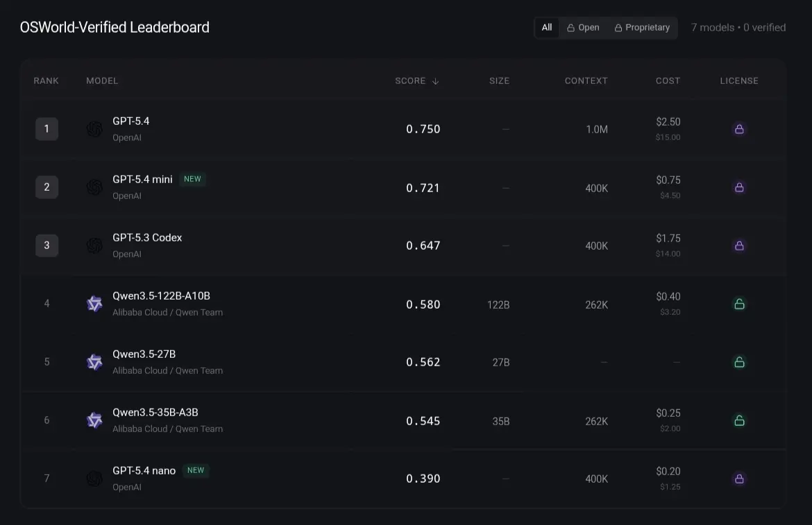Image resolution: width=812 pixels, height=525 pixels.
Task: Open the Qwen3.5-35B-A3B model link
Action: tap(155, 412)
